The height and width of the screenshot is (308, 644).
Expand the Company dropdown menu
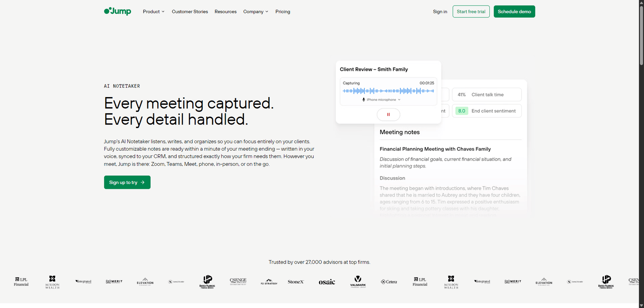tap(256, 12)
